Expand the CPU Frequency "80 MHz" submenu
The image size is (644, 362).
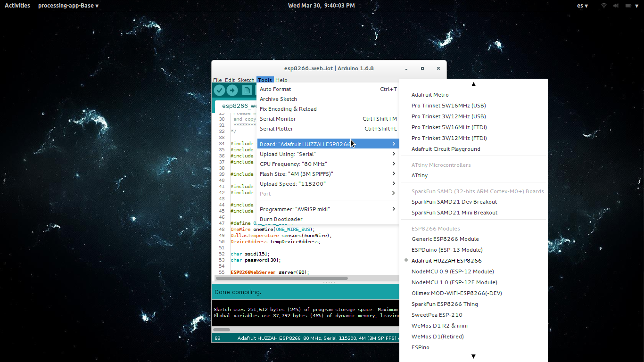coord(328,164)
